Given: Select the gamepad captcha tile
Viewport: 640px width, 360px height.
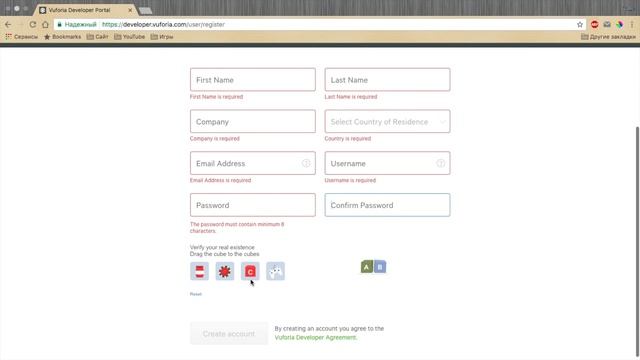Looking at the screenshot, I should pos(276,271).
